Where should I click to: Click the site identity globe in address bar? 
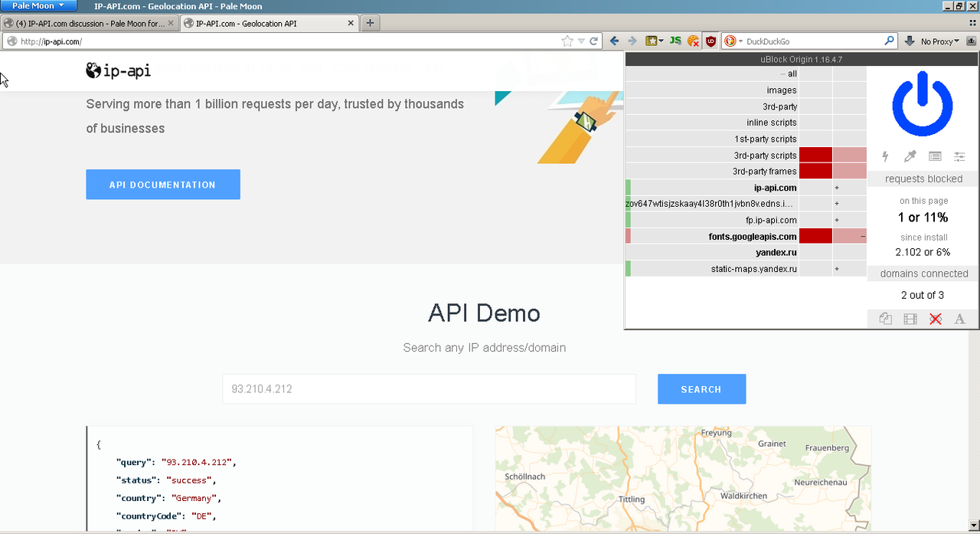tap(11, 41)
